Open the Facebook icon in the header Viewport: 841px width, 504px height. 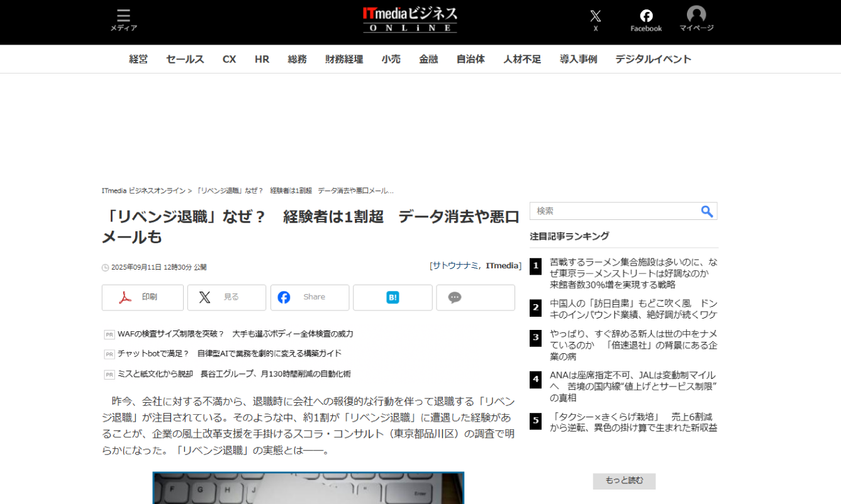[x=646, y=19]
